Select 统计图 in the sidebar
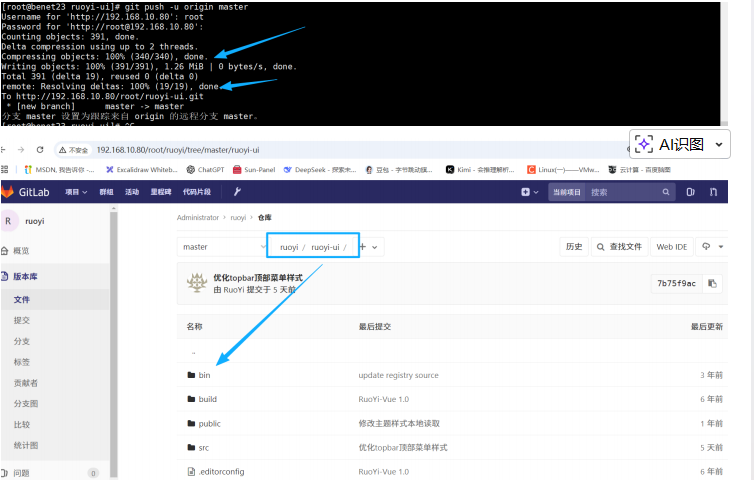Screen dimensions: 754x480 click(x=25, y=445)
